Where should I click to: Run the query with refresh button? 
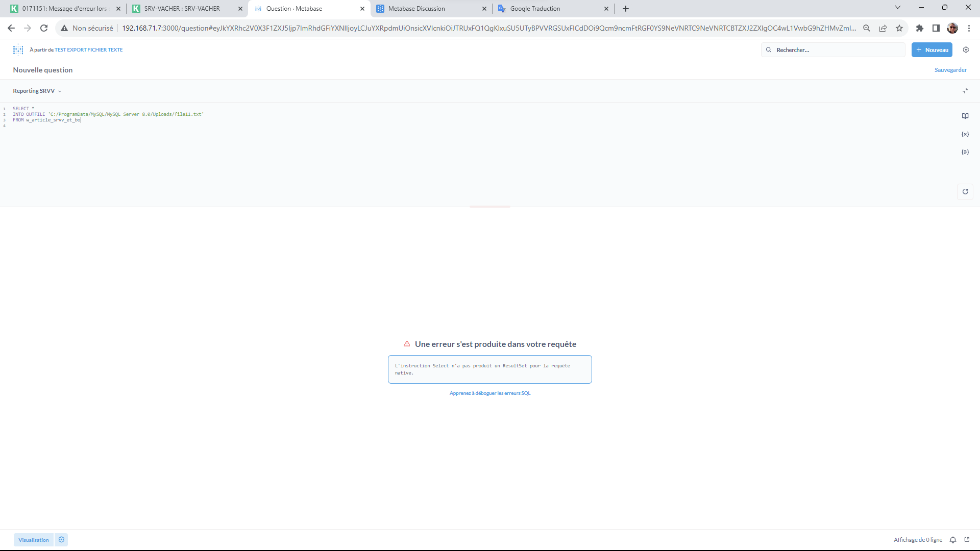click(965, 192)
